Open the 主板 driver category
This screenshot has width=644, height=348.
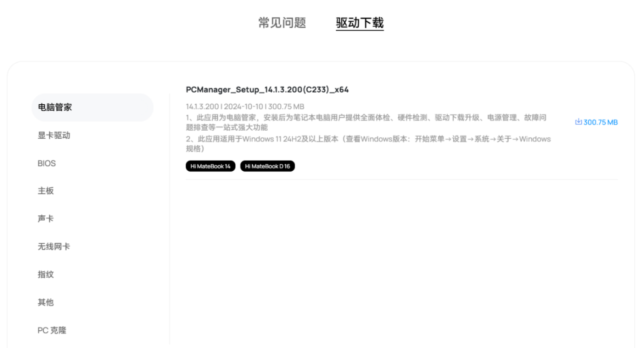pyautogui.click(x=46, y=191)
